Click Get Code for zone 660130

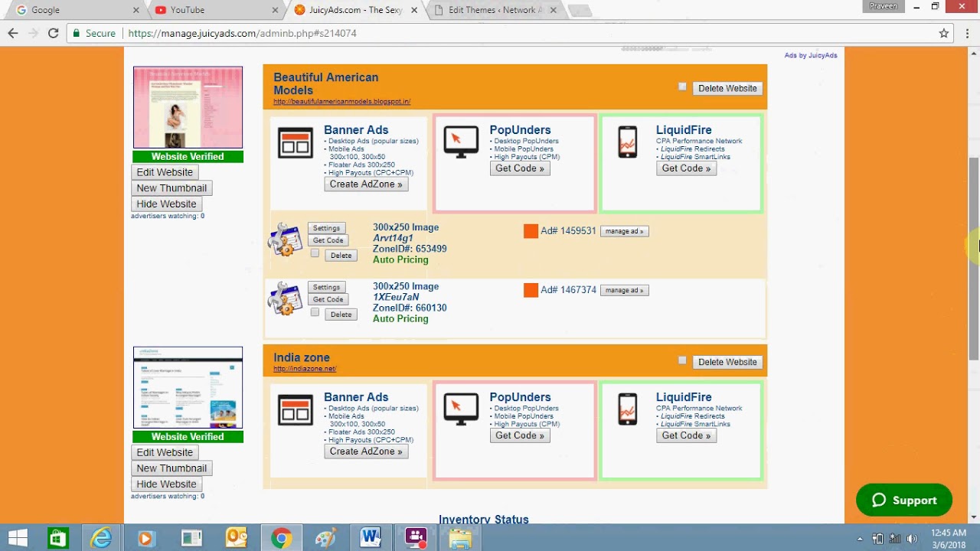click(328, 299)
